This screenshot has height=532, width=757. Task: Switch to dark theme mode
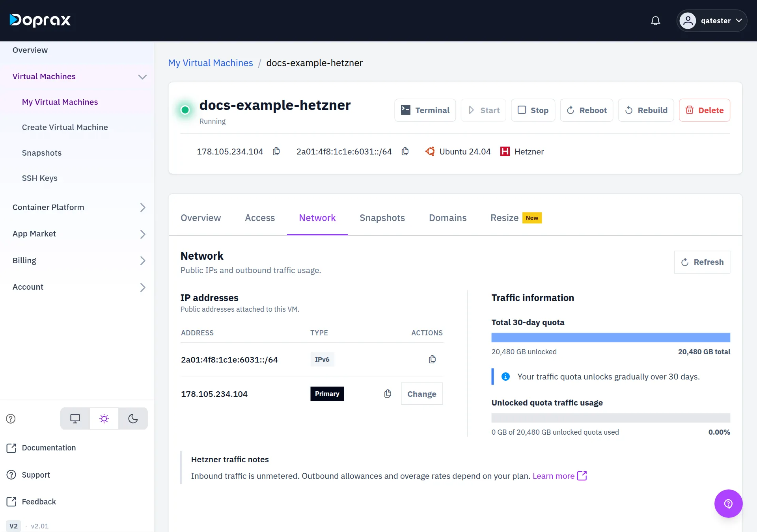pos(133,419)
